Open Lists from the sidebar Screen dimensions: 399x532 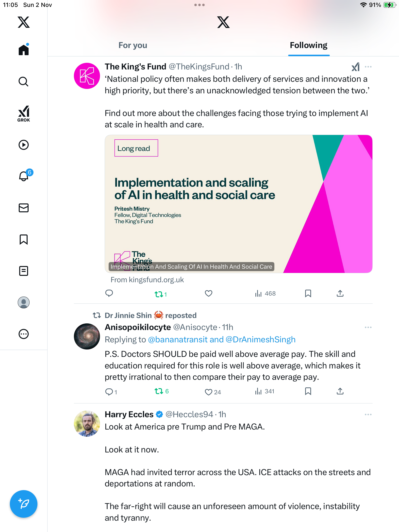coord(24,271)
